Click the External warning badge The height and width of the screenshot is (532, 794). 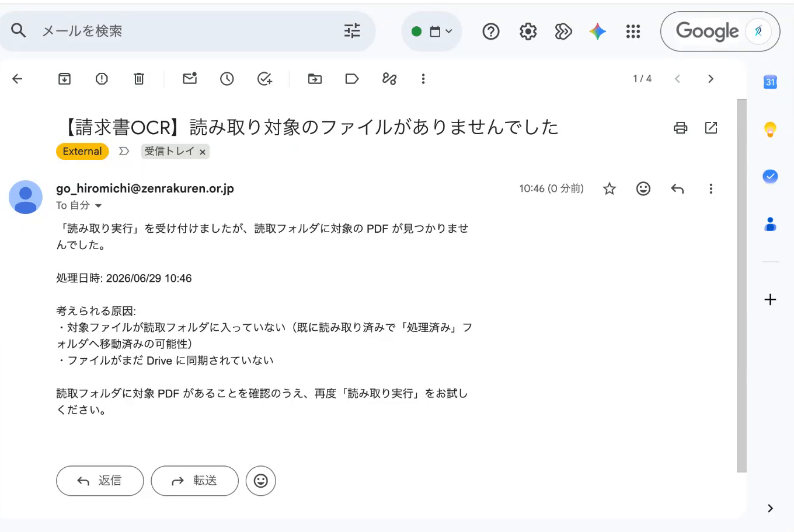tap(82, 151)
